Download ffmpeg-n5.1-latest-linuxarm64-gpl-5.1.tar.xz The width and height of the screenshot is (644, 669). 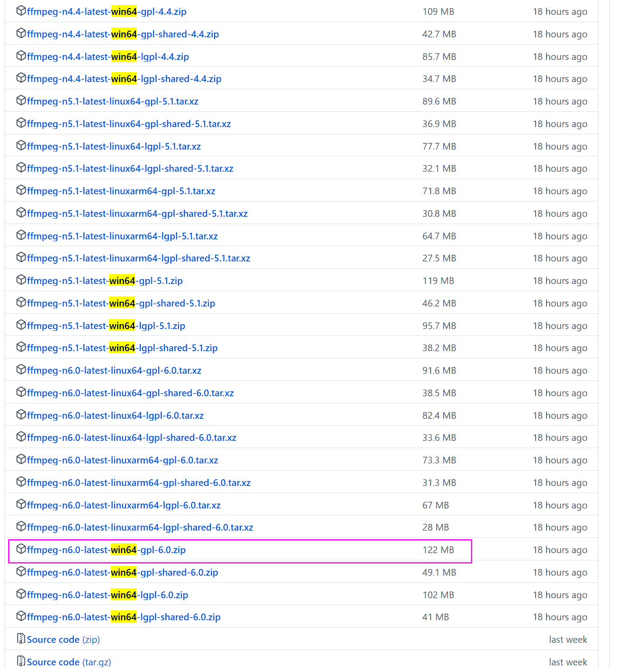(121, 191)
